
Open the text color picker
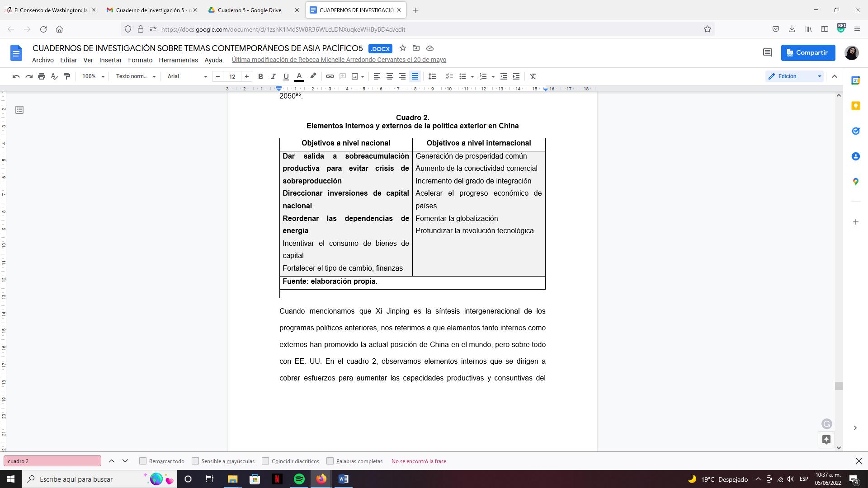[x=299, y=76]
